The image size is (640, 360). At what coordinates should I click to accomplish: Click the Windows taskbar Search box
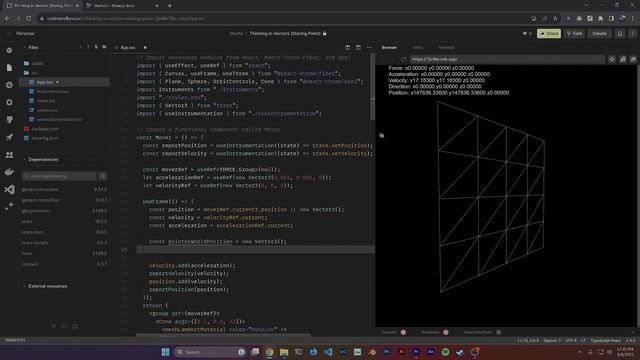pyautogui.click(x=210, y=352)
